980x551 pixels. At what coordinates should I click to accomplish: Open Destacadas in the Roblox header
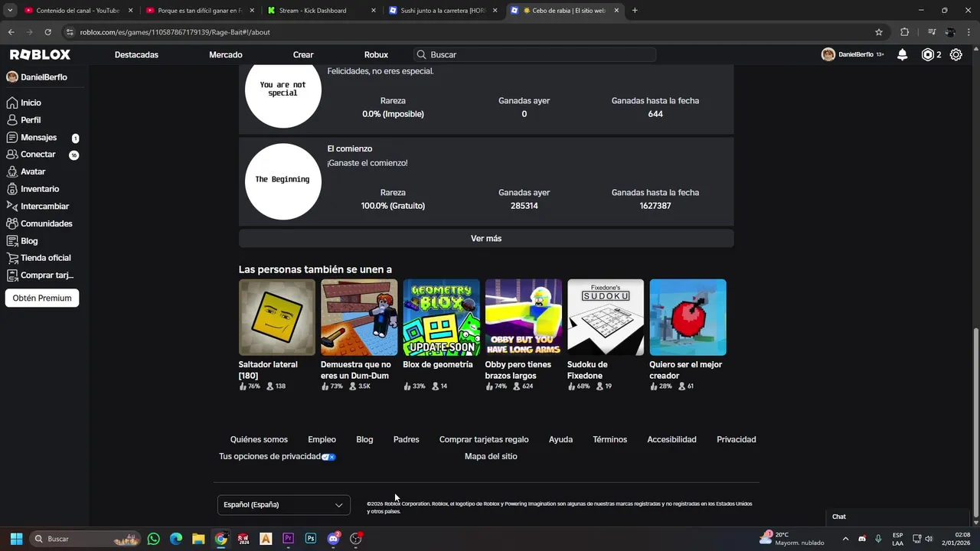click(136, 55)
